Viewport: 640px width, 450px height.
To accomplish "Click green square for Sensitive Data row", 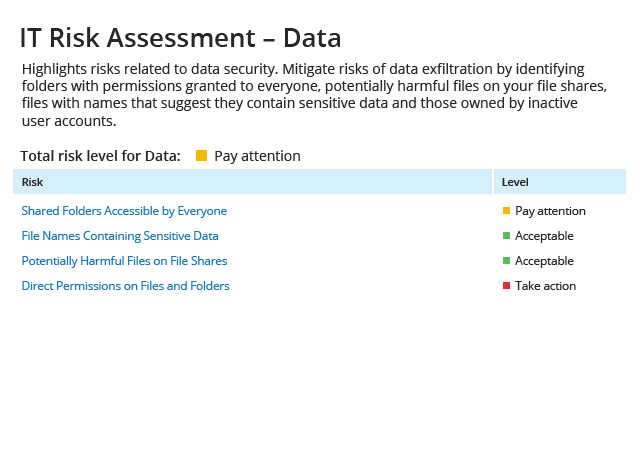I will coord(507,236).
